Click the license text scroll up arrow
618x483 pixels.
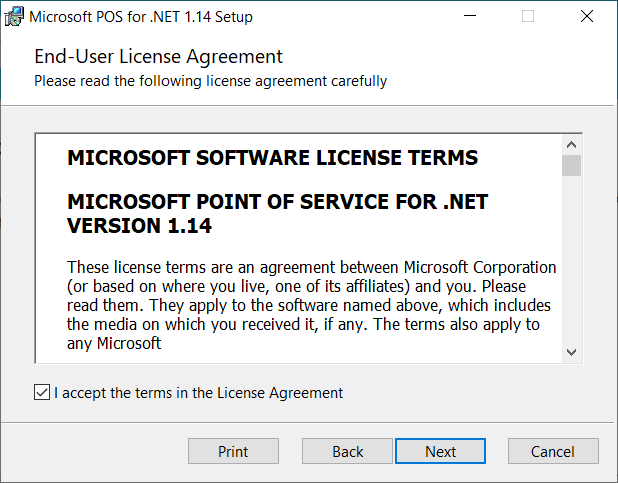click(571, 143)
